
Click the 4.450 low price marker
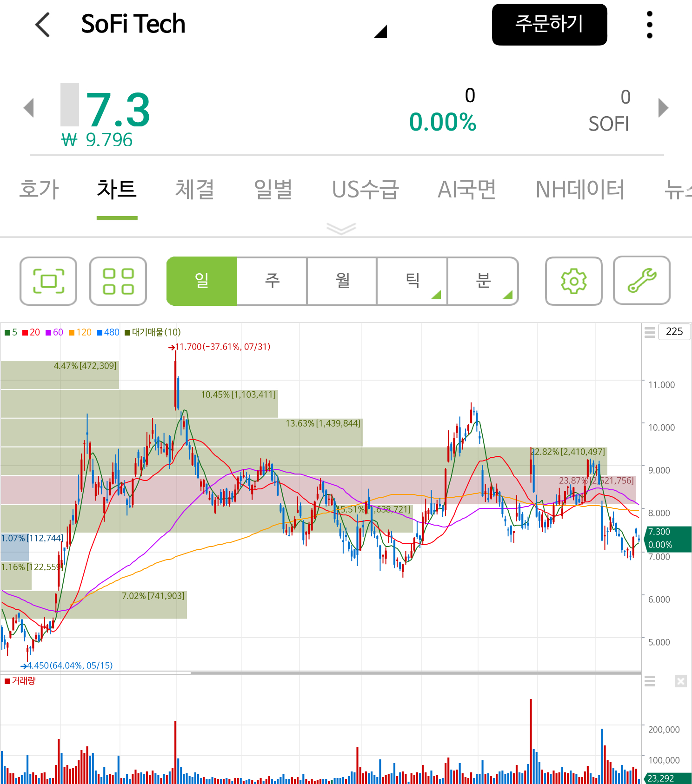click(x=67, y=665)
